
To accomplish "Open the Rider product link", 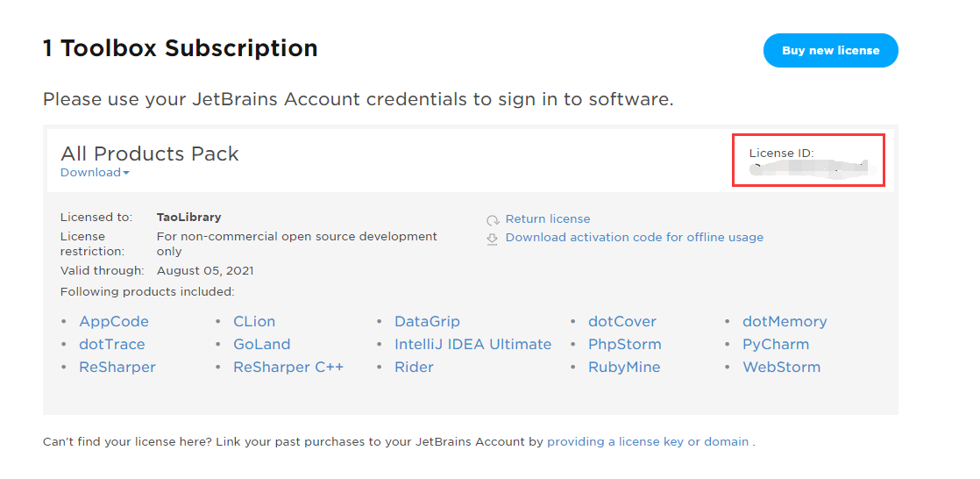I will click(414, 367).
